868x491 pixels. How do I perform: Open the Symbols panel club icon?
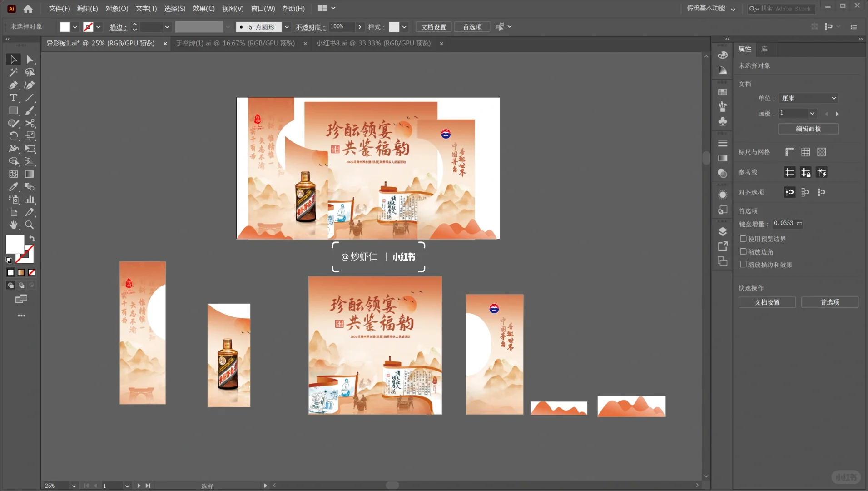pyautogui.click(x=723, y=121)
